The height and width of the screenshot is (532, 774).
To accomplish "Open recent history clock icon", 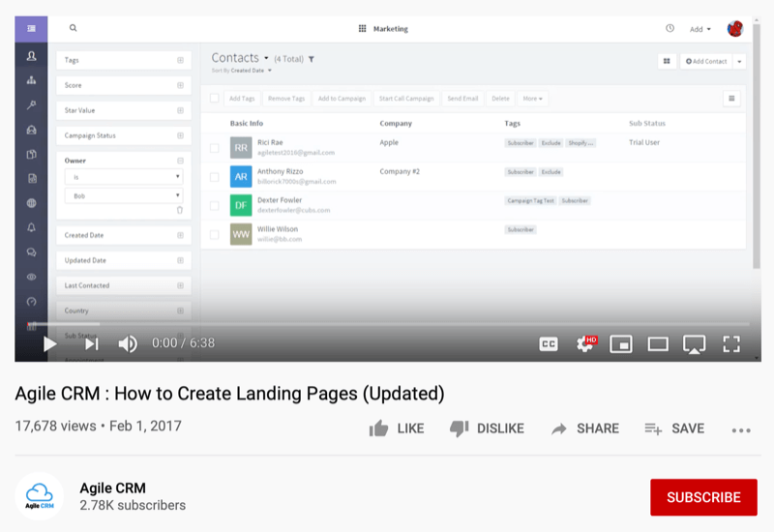I will (x=670, y=28).
